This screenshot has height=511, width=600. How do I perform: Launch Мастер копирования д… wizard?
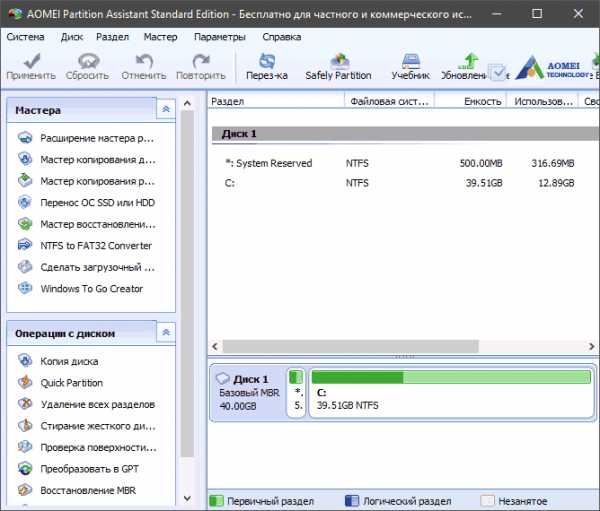tap(98, 160)
